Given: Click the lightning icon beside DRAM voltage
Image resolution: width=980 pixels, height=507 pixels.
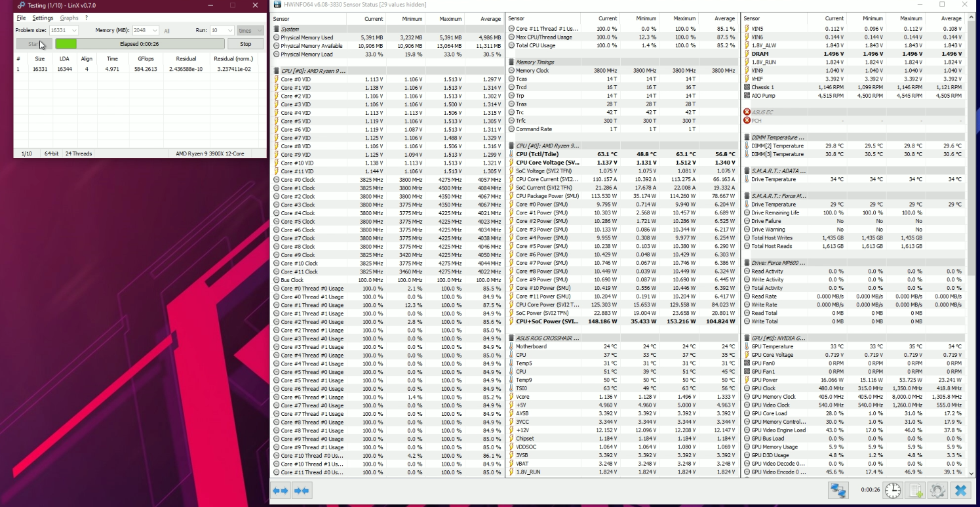Looking at the screenshot, I should click(x=747, y=54).
